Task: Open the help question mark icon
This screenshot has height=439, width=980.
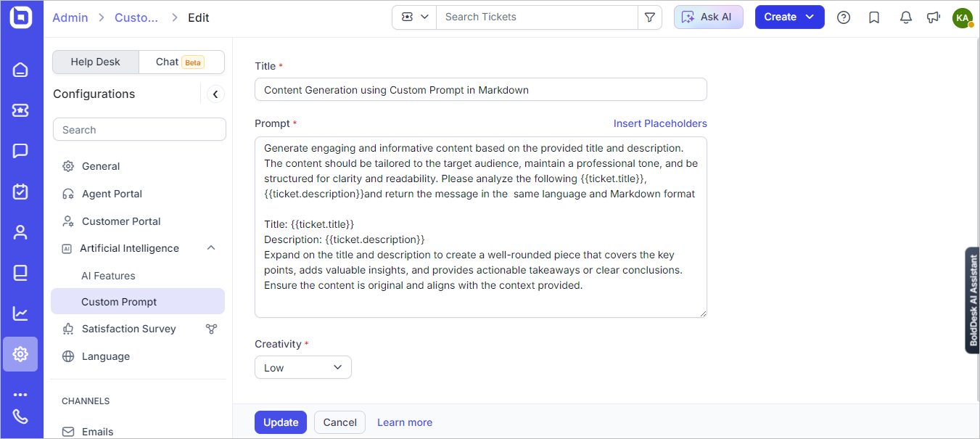Action: pos(844,17)
